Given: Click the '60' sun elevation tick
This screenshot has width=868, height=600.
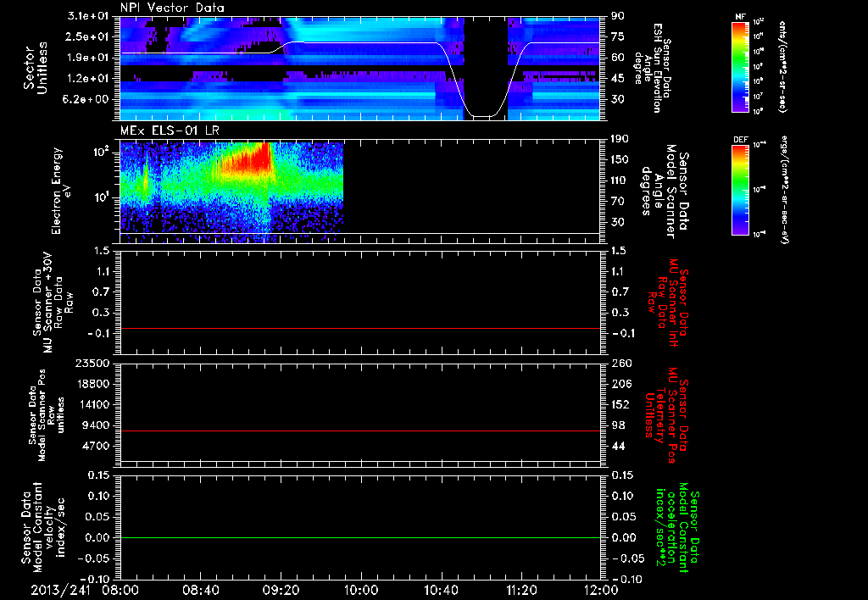Looking at the screenshot, I should 618,58.
